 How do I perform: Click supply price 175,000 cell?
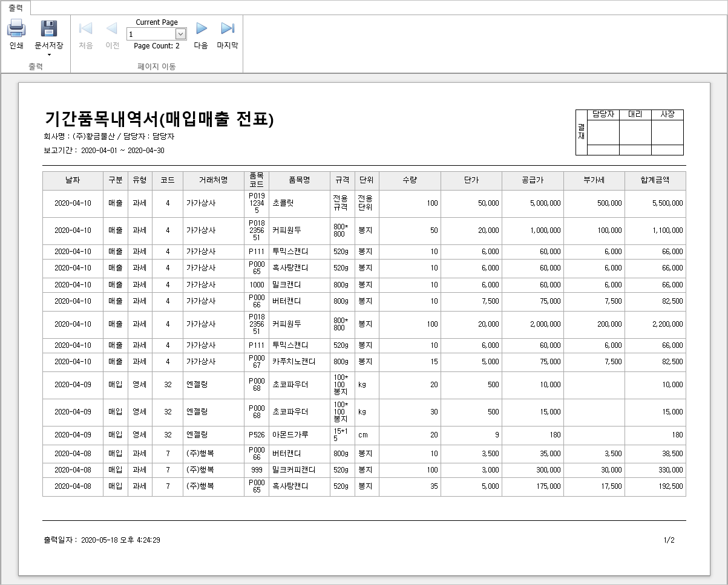(x=533, y=486)
